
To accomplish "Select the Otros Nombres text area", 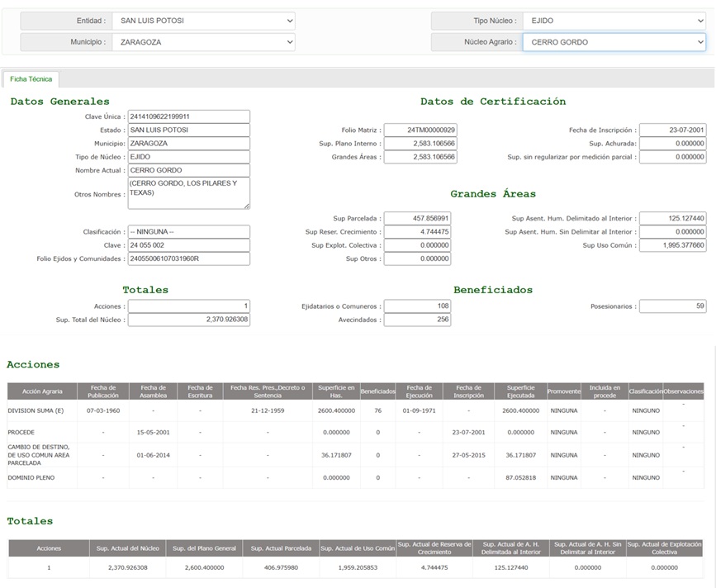I will pos(189,193).
